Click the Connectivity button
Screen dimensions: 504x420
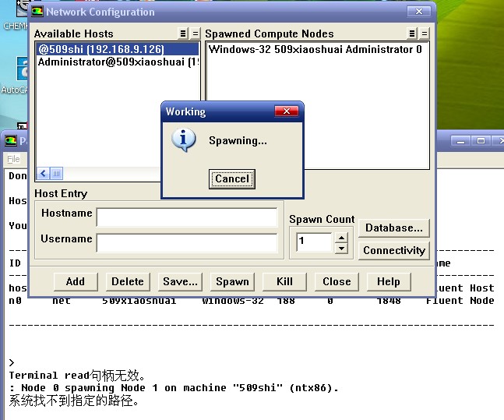394,250
